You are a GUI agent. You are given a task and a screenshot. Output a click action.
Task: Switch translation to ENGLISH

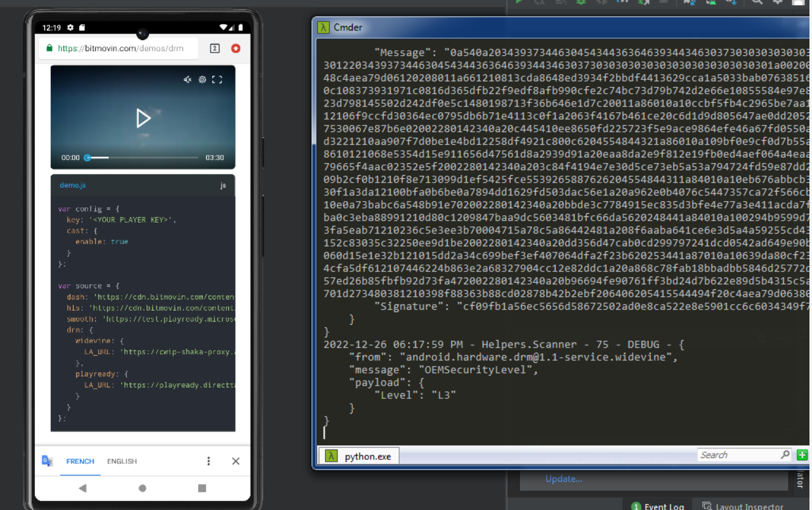[x=122, y=461]
